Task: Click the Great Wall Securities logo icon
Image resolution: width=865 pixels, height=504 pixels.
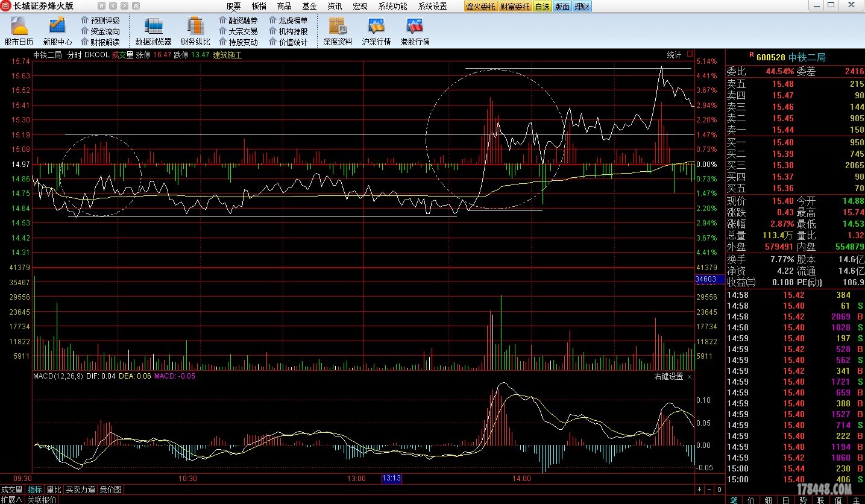Action: click(x=6, y=6)
